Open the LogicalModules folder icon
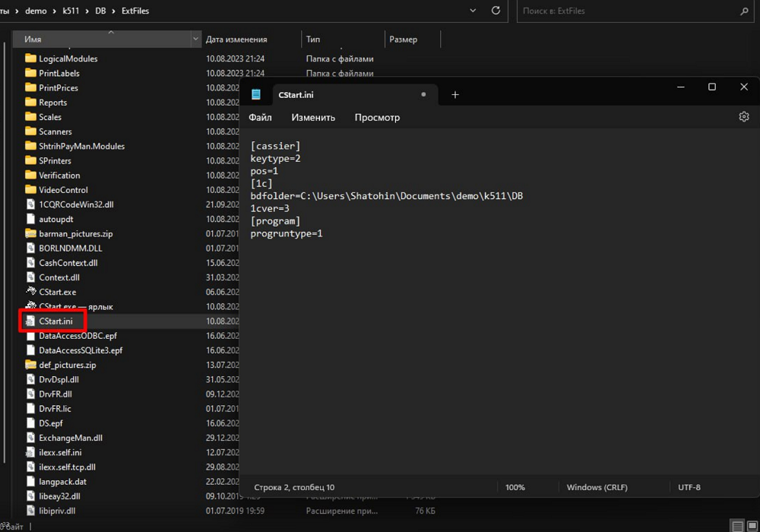 coord(30,59)
